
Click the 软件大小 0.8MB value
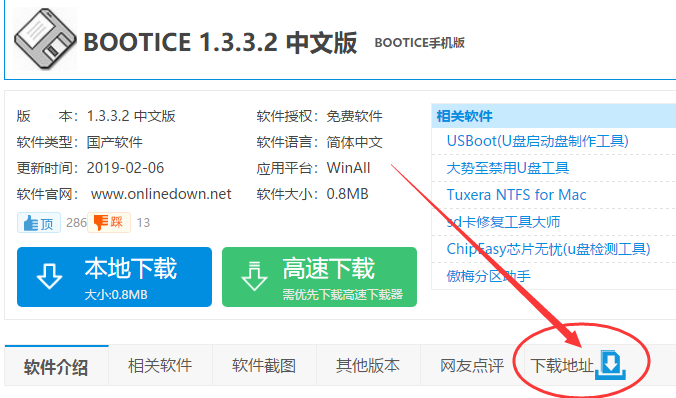coord(347,194)
